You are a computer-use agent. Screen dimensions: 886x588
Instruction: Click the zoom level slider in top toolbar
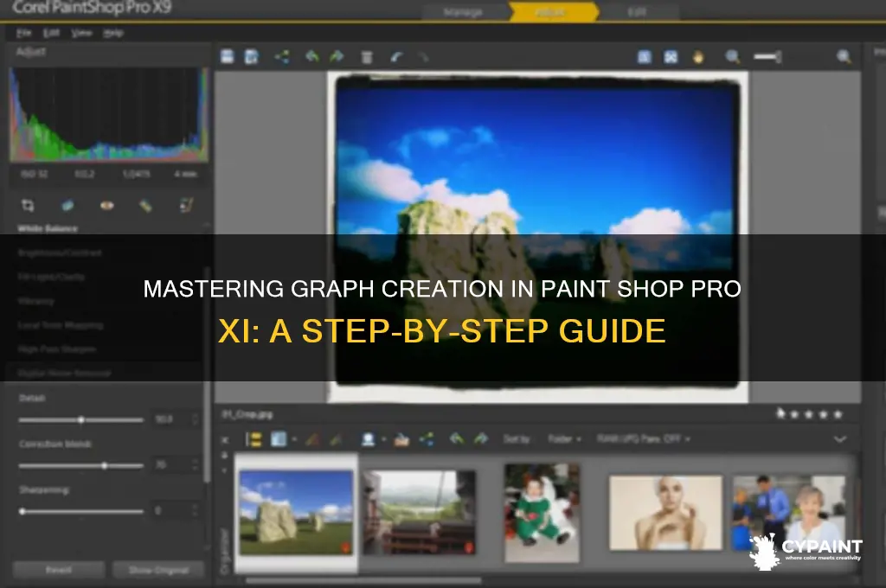click(768, 56)
